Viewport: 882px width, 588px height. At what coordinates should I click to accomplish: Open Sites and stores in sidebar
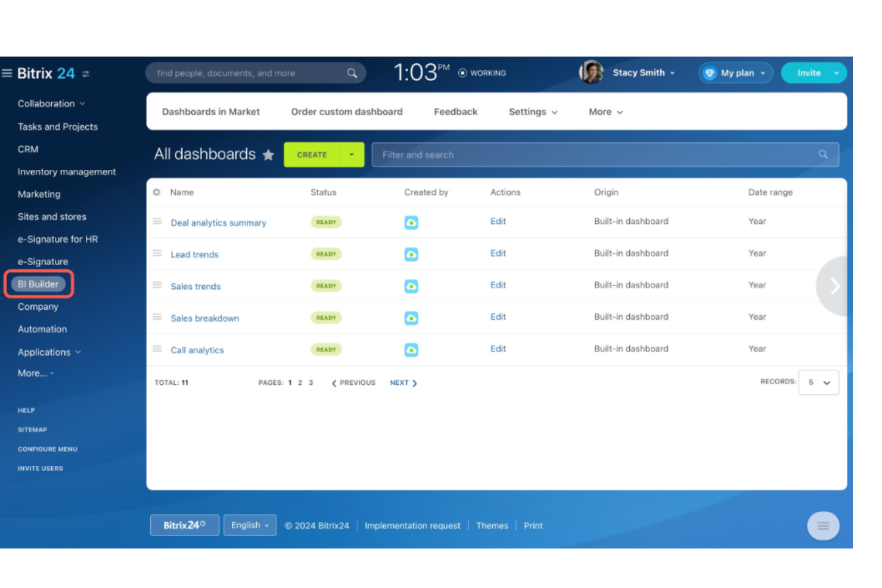click(52, 217)
